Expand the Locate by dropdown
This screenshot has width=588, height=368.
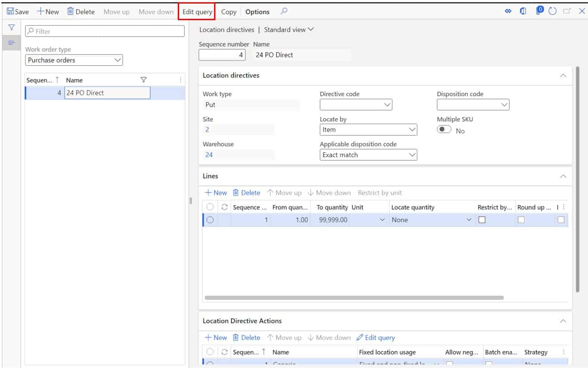pyautogui.click(x=412, y=129)
